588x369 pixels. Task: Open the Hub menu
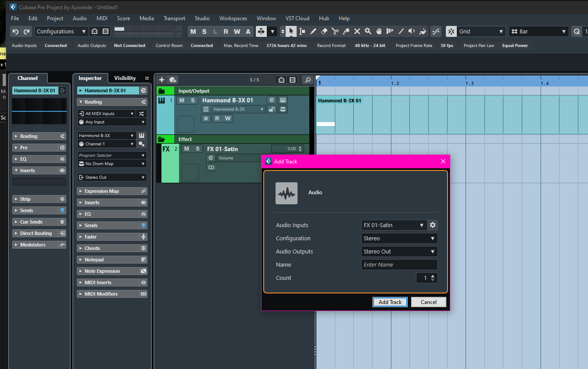click(x=324, y=18)
